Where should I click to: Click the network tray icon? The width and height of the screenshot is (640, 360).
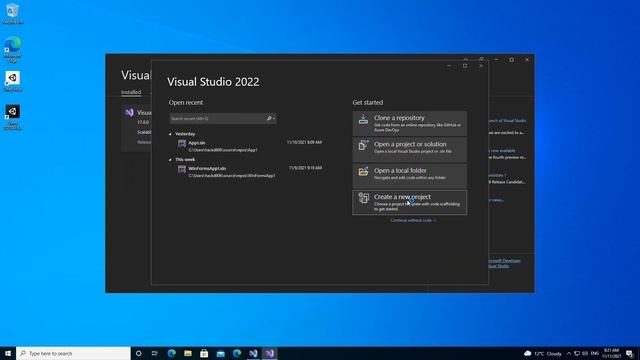tap(577, 353)
